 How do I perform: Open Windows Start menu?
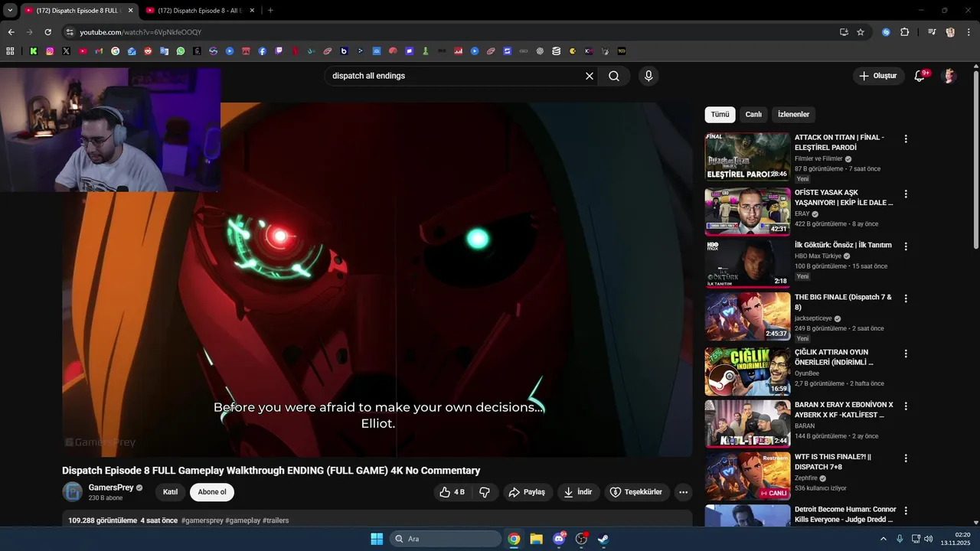(x=377, y=539)
